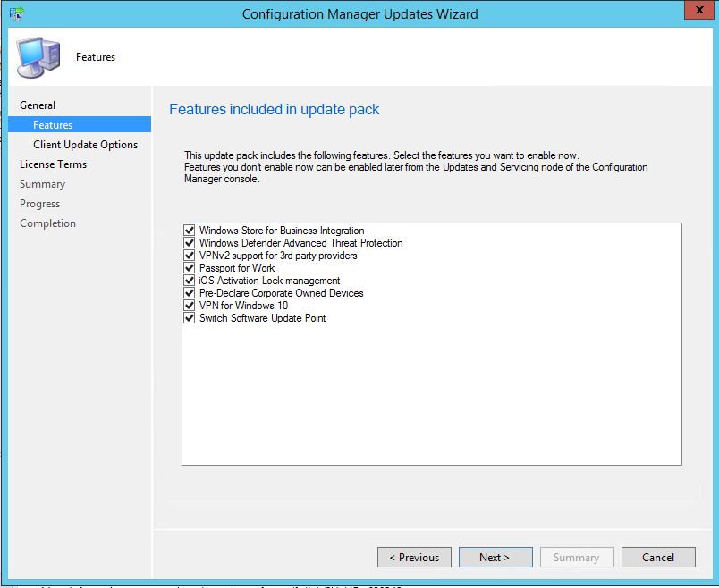Screen dimensions: 719x588
Task: Select the General step in sidebar
Action: click(38, 105)
